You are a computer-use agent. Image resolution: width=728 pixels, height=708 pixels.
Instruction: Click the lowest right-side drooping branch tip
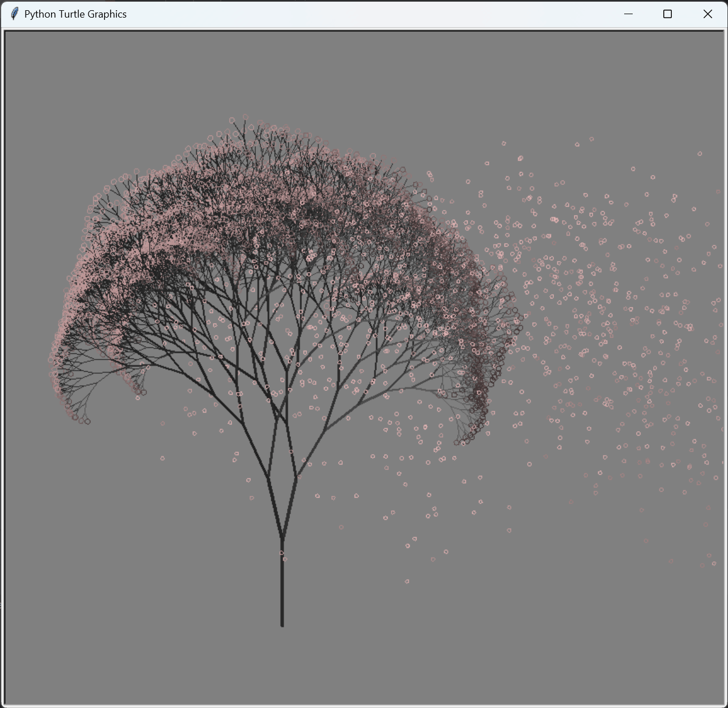(457, 442)
